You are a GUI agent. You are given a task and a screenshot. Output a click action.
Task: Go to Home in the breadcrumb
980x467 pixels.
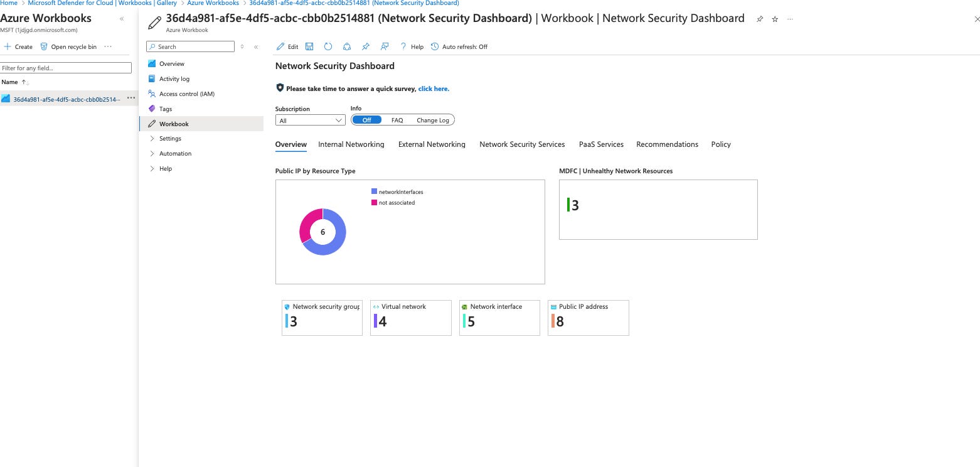point(9,3)
